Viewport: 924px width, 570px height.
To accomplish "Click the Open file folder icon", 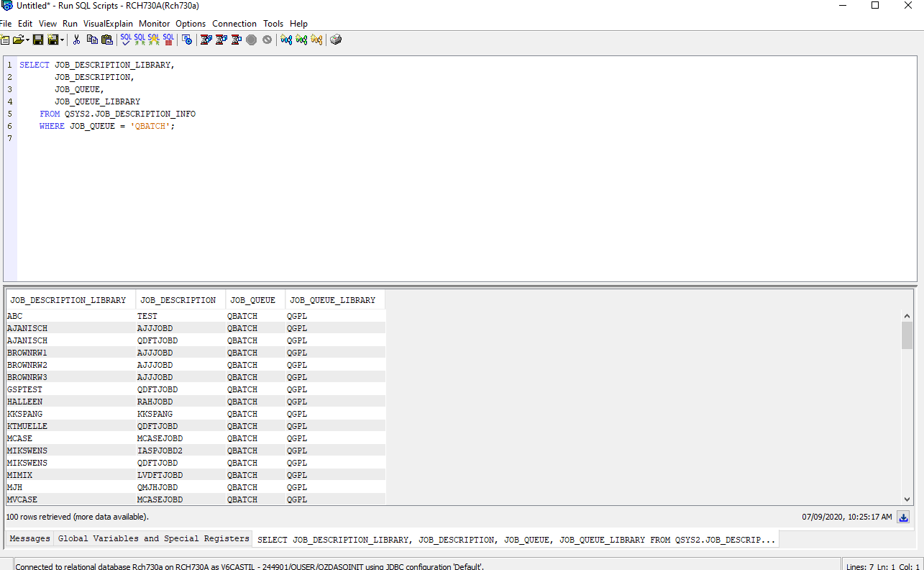I will pos(18,40).
